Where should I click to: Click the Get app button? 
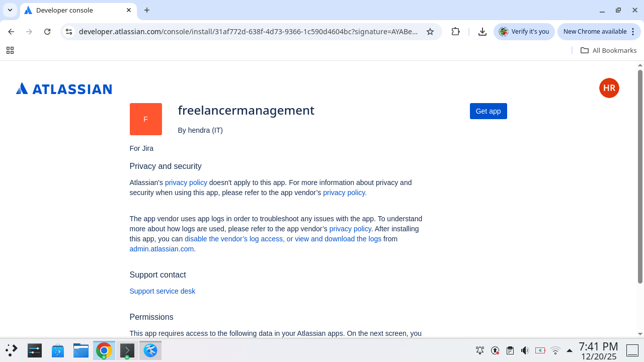[488, 111]
